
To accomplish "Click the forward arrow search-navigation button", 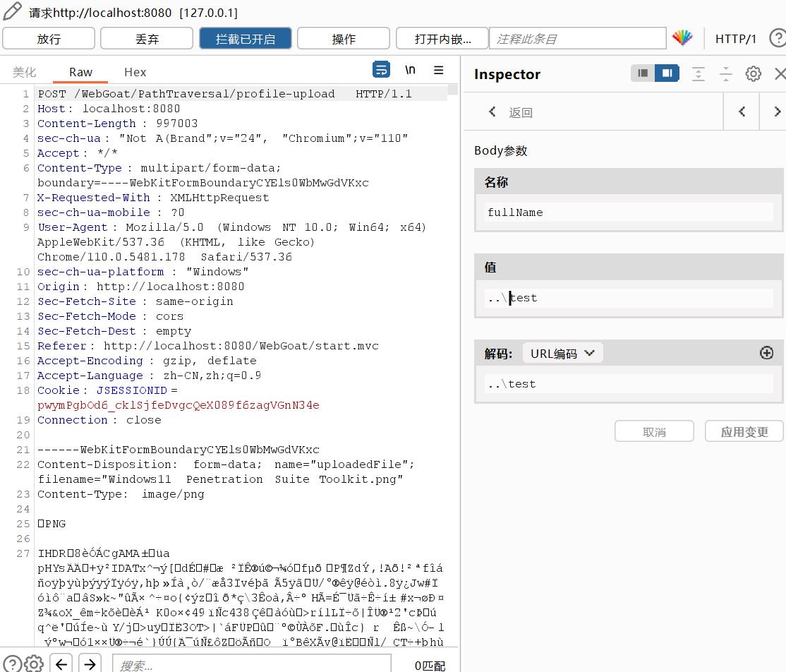I will (x=90, y=664).
